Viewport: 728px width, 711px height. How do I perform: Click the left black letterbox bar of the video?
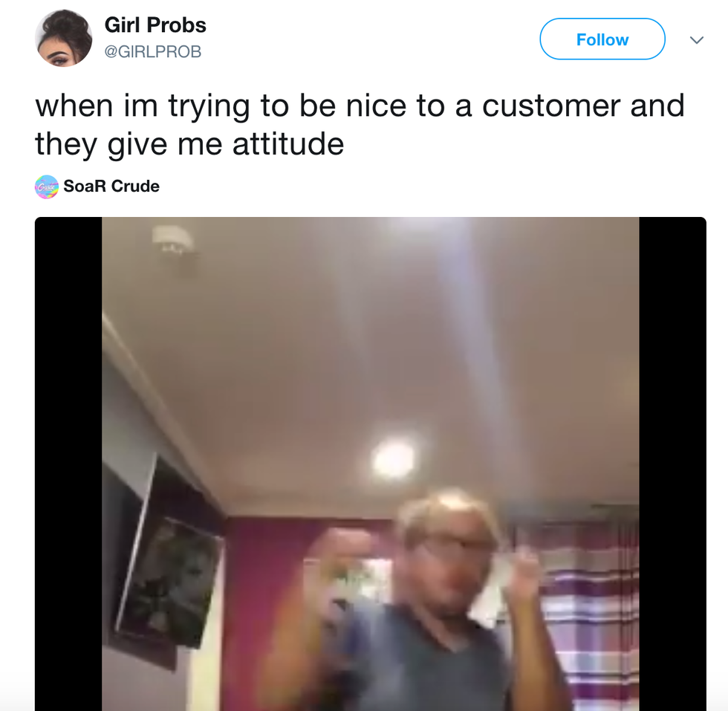[68, 464]
